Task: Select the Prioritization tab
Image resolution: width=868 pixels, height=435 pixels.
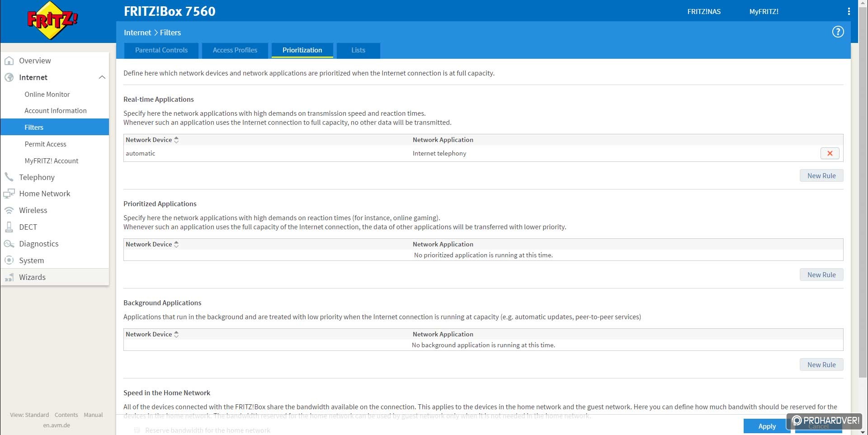Action: [x=302, y=50]
